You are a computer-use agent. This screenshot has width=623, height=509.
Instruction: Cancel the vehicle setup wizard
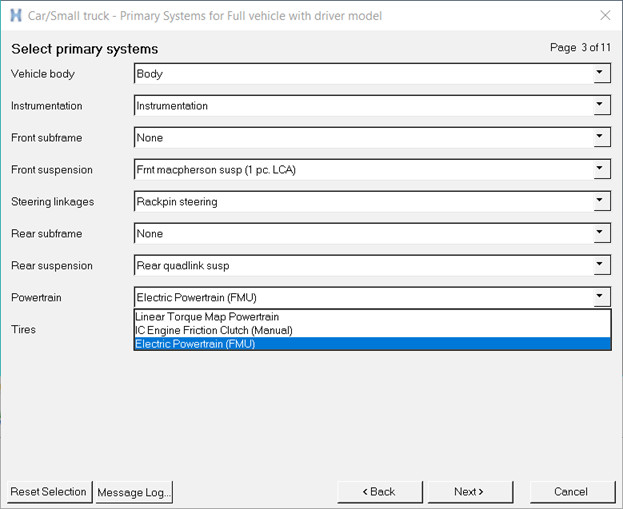[x=571, y=492]
